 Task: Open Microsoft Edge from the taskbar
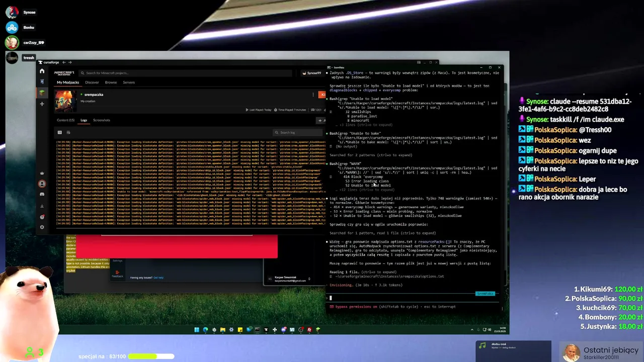(205, 330)
